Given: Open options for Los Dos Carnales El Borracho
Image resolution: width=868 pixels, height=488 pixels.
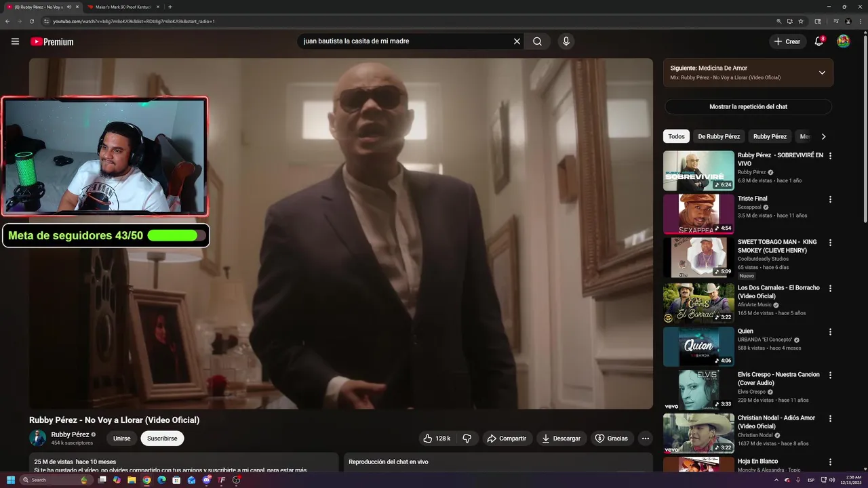Looking at the screenshot, I should click(x=830, y=289).
